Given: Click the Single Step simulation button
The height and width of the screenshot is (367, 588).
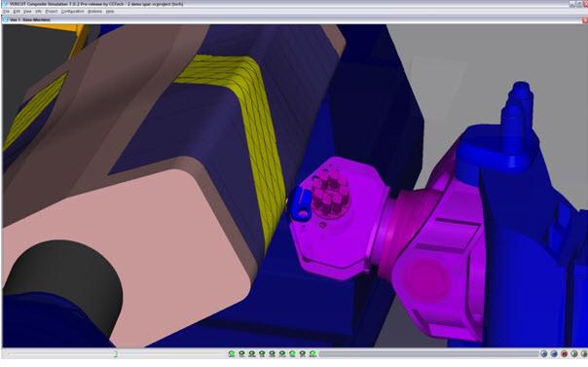Looking at the screenshot, I should coord(574,353).
